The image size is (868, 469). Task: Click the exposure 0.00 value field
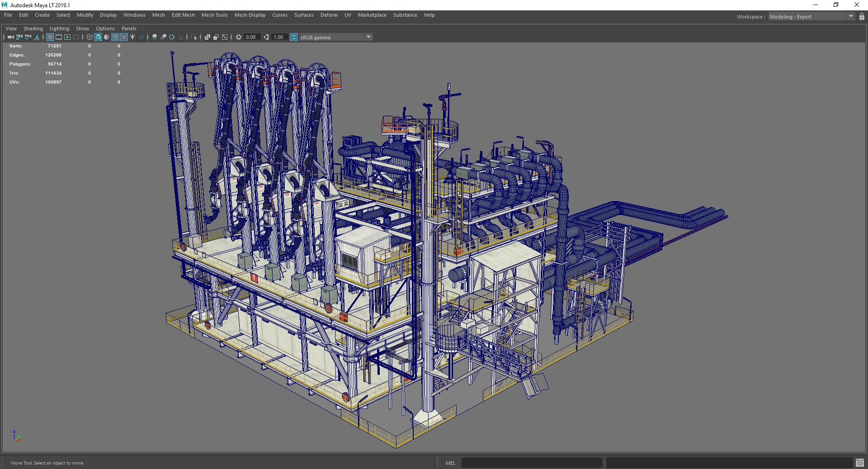pyautogui.click(x=252, y=37)
